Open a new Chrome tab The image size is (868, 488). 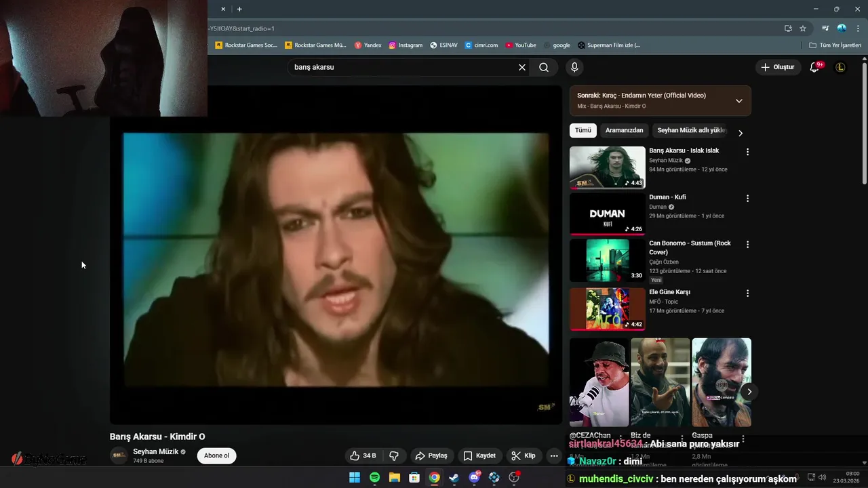(239, 9)
